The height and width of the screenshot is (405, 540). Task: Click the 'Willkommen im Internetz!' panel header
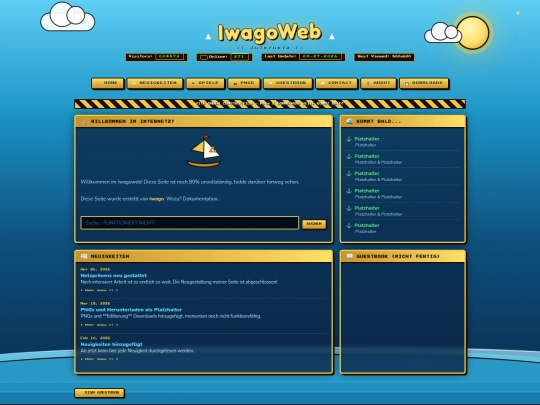pyautogui.click(x=204, y=122)
